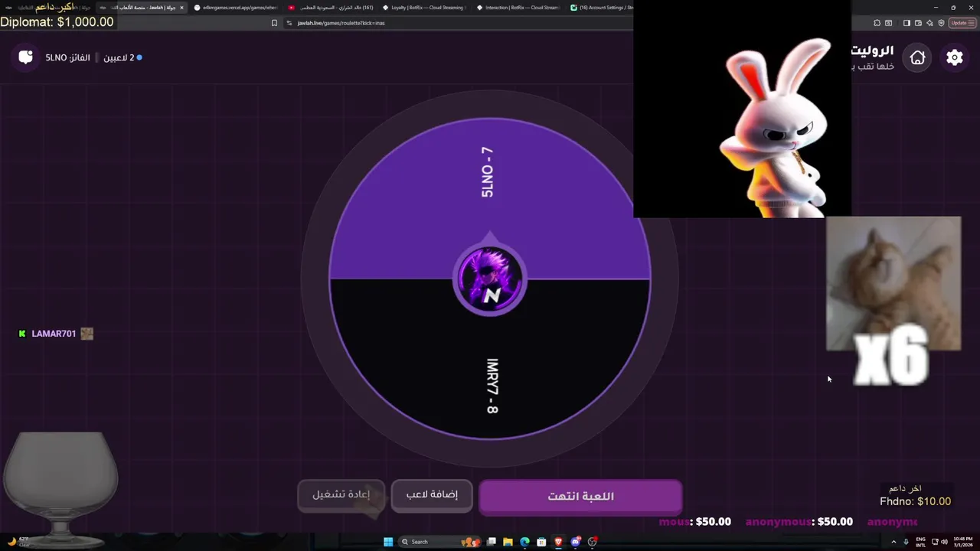Open the Brave VPN shield icon
The image size is (980, 551).
click(941, 23)
